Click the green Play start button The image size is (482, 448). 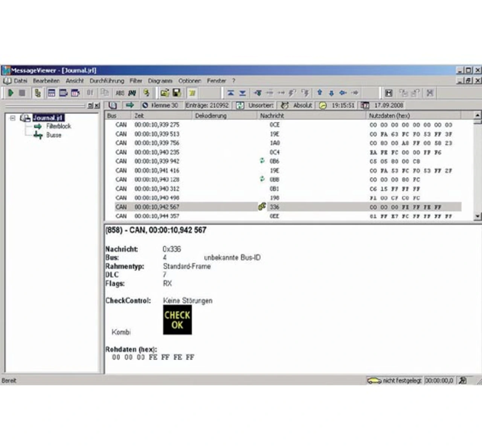pos(11,93)
